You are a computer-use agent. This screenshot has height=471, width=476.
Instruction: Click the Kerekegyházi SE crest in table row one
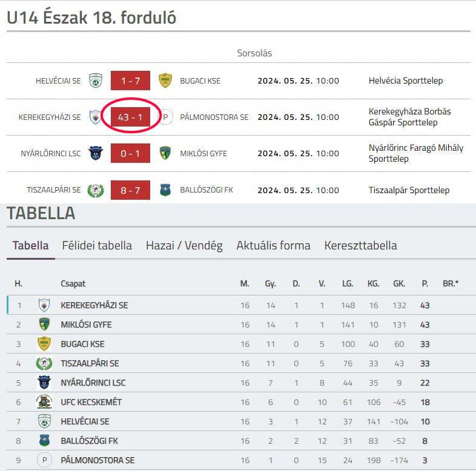(44, 305)
